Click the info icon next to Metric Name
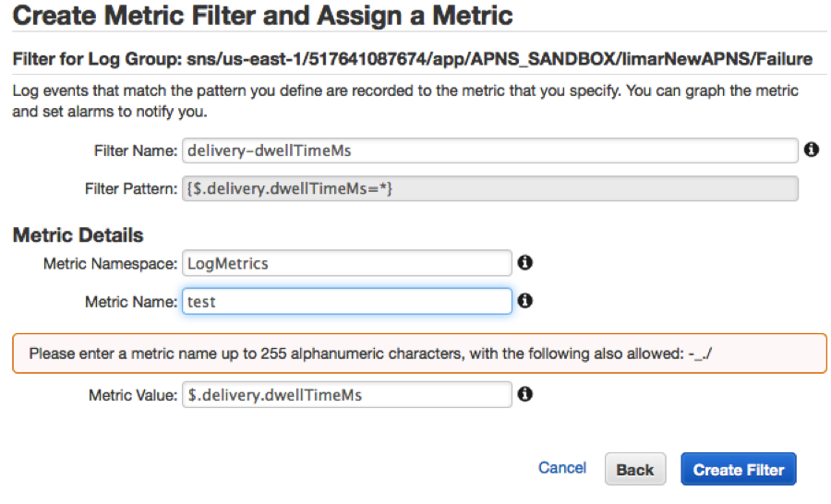This screenshot has height=504, width=831. click(524, 301)
